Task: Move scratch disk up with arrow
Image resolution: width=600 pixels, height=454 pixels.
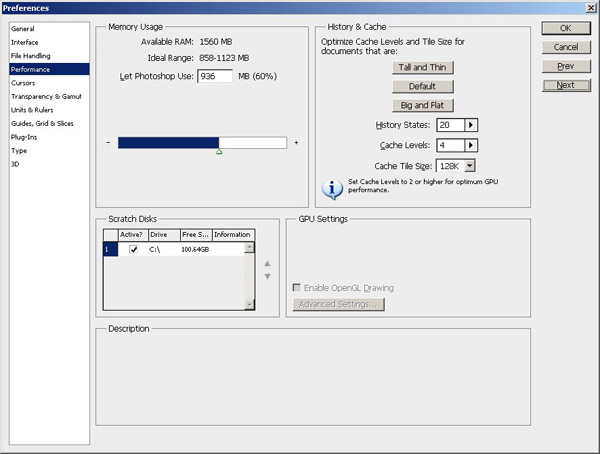Action: (x=267, y=263)
